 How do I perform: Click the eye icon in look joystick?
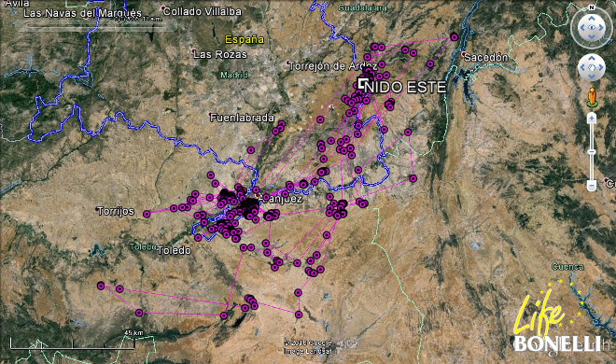591,28
